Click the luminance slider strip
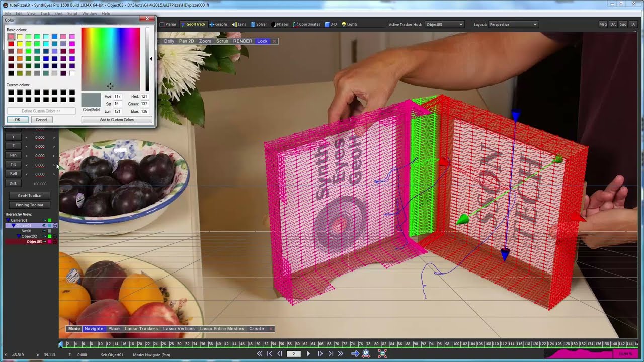The image size is (644, 362). click(x=147, y=59)
